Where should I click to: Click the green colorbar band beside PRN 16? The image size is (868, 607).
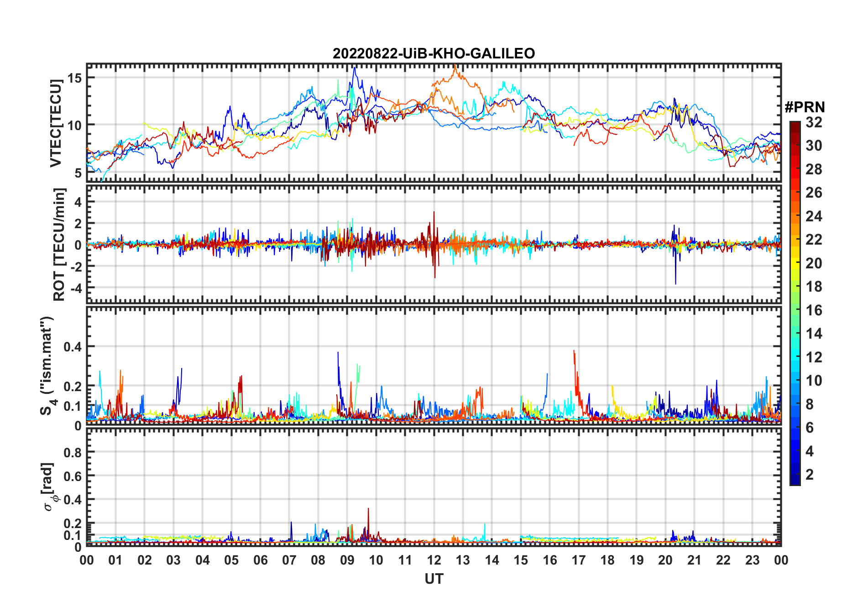pos(795,310)
